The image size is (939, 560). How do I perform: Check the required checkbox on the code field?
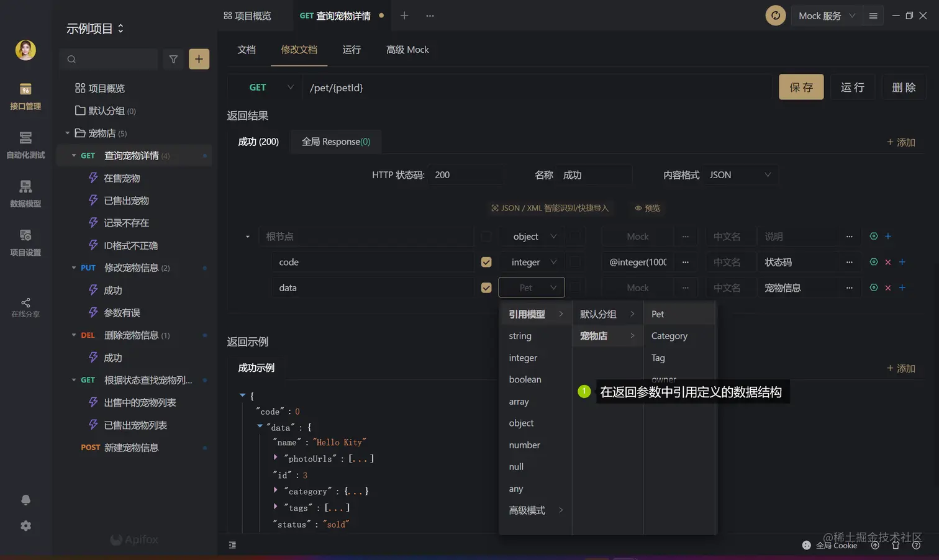(486, 261)
